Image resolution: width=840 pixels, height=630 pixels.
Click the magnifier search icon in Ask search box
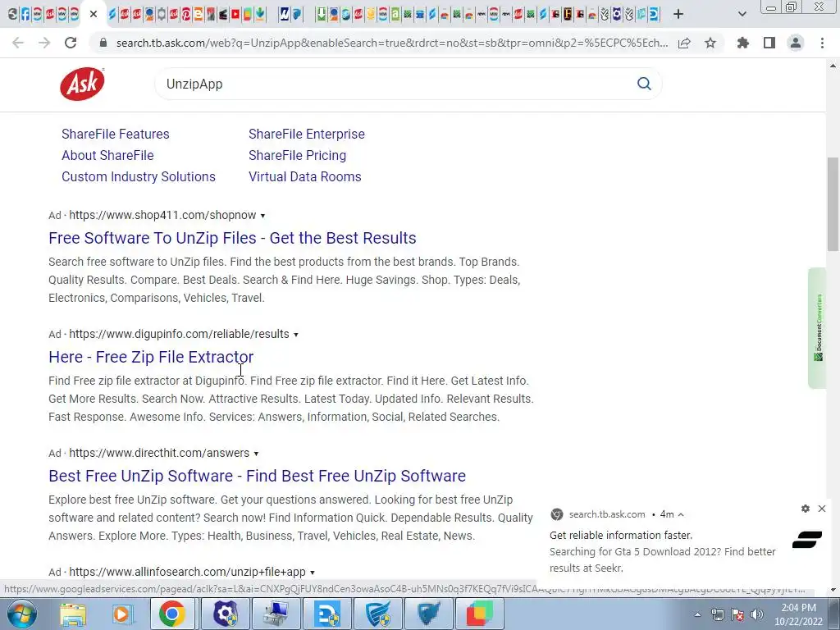coord(644,84)
